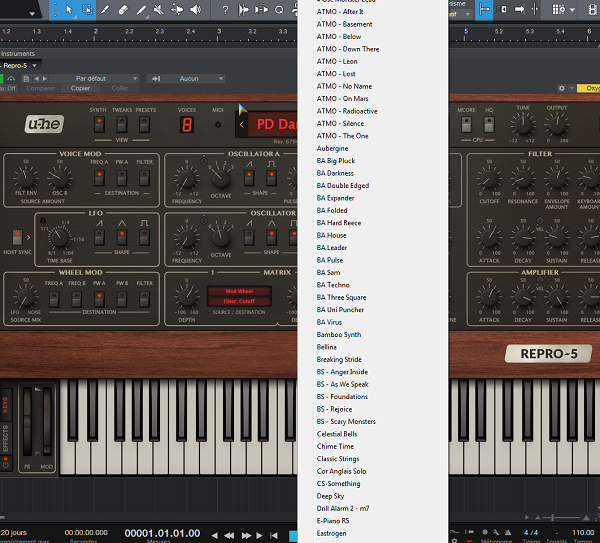Screen dimensions: 600x543
Task: Select the Split knife tool
Action: [104, 10]
